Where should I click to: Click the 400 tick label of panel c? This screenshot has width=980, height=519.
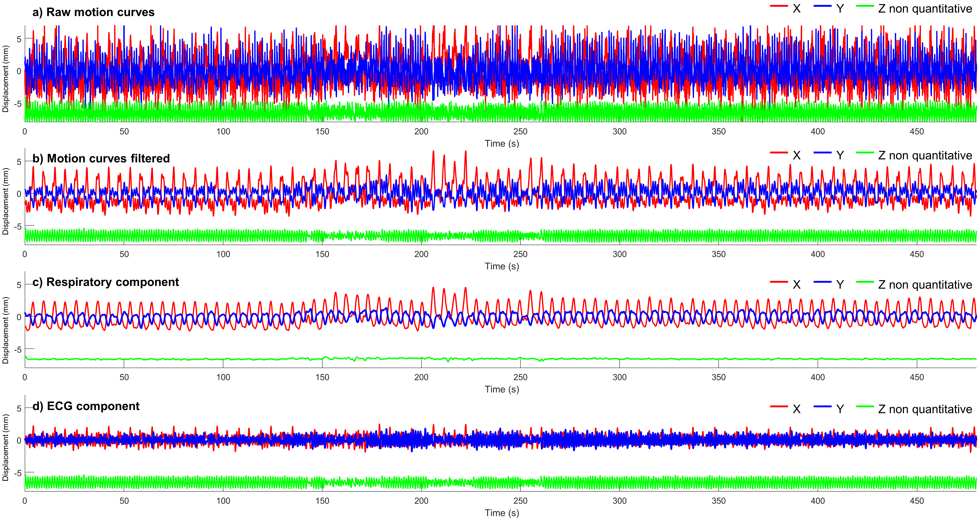(818, 377)
